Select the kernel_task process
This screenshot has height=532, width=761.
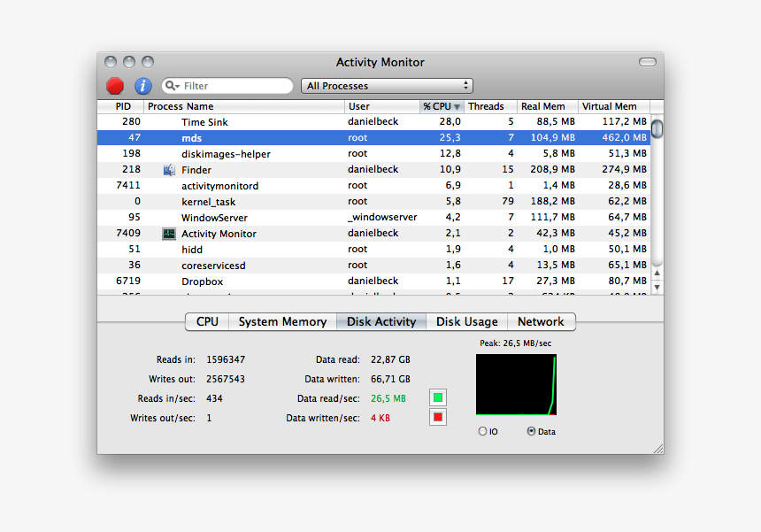pyautogui.click(x=208, y=202)
